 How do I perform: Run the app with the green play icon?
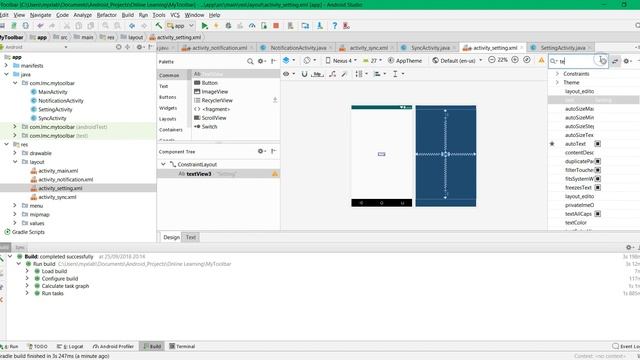coord(204,26)
